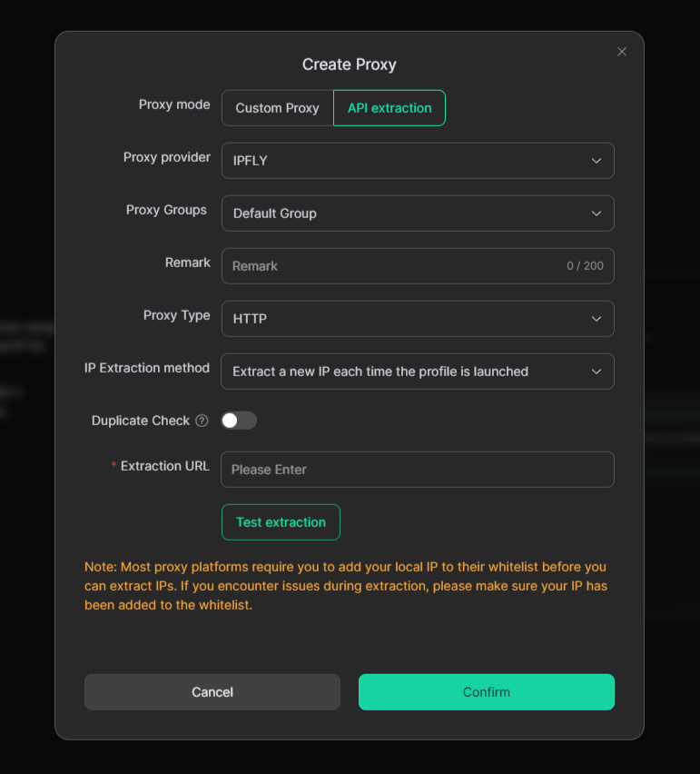Screen dimensions: 700x774
Task: Open the IPFLY proxy provider dropdown
Action: tap(399, 161)
